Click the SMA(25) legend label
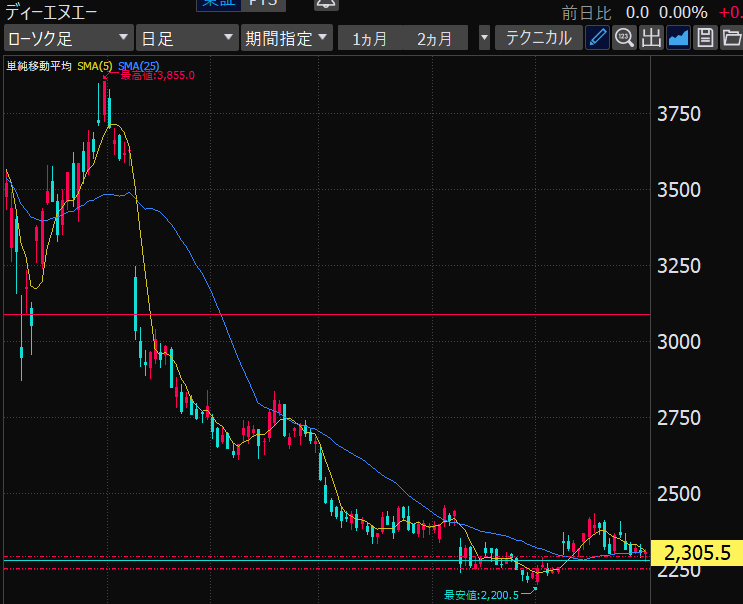The image size is (743, 604). point(138,66)
